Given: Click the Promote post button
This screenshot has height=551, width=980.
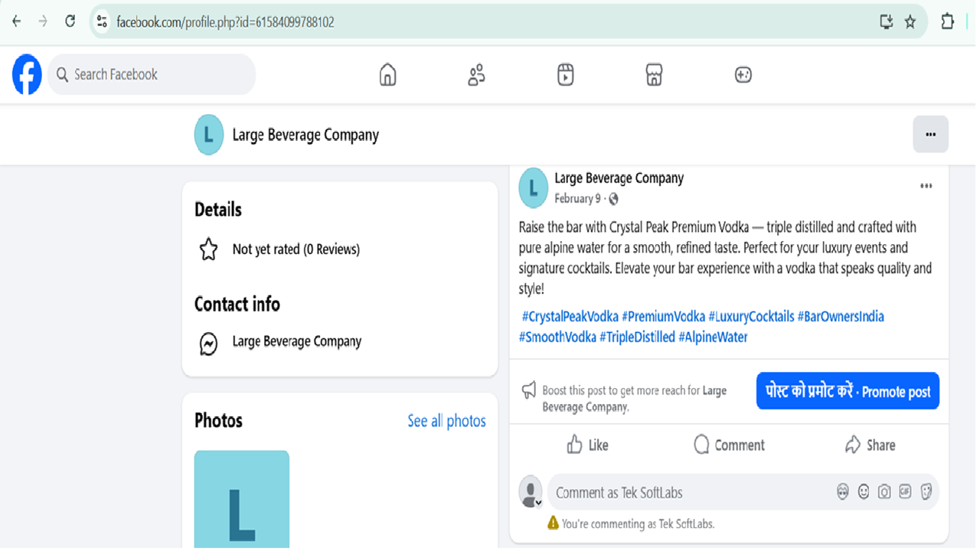Looking at the screenshot, I should click(x=848, y=391).
